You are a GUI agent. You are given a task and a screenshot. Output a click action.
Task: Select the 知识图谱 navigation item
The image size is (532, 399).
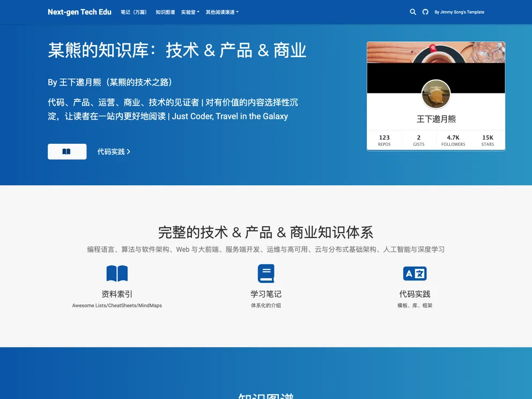click(164, 12)
